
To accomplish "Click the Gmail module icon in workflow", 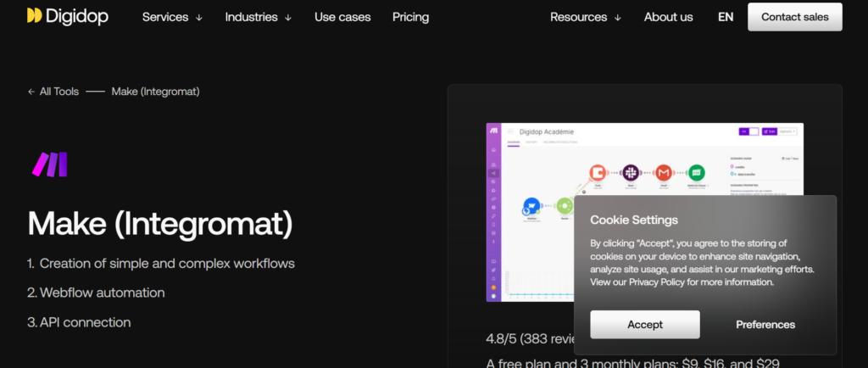I will tap(664, 172).
